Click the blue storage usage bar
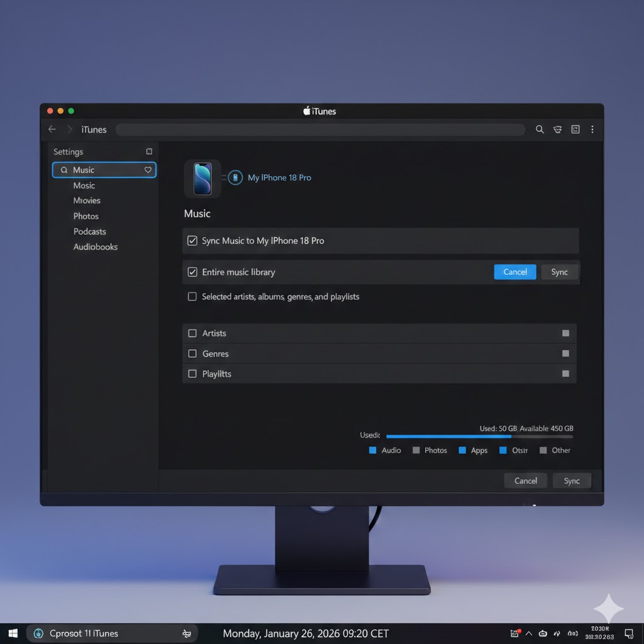 tap(449, 435)
